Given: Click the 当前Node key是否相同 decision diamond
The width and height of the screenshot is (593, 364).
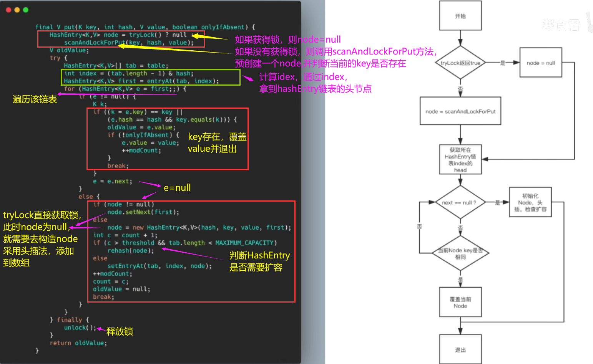Looking at the screenshot, I should (x=460, y=253).
